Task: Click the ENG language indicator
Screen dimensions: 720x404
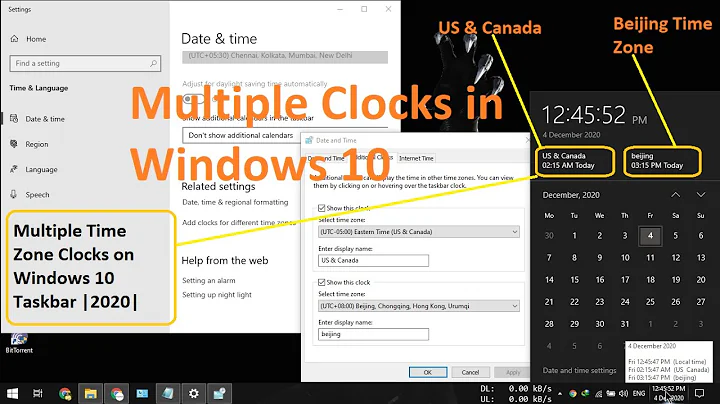Action: click(x=639, y=393)
